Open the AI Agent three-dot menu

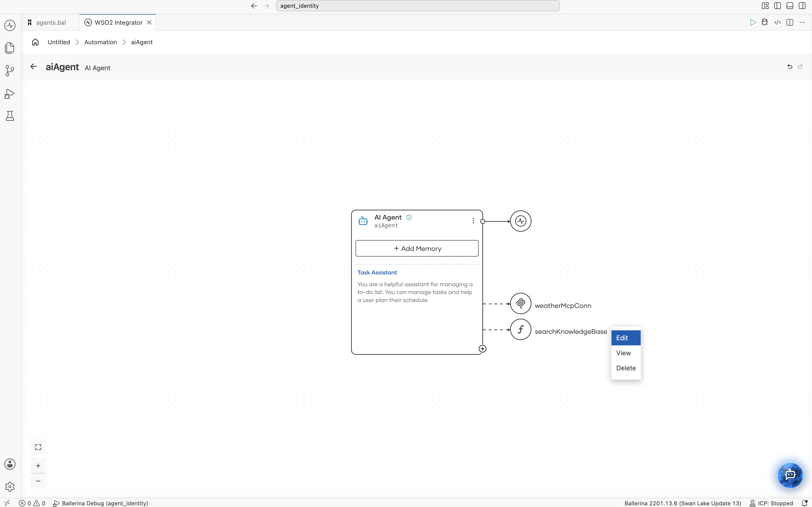[x=473, y=221]
